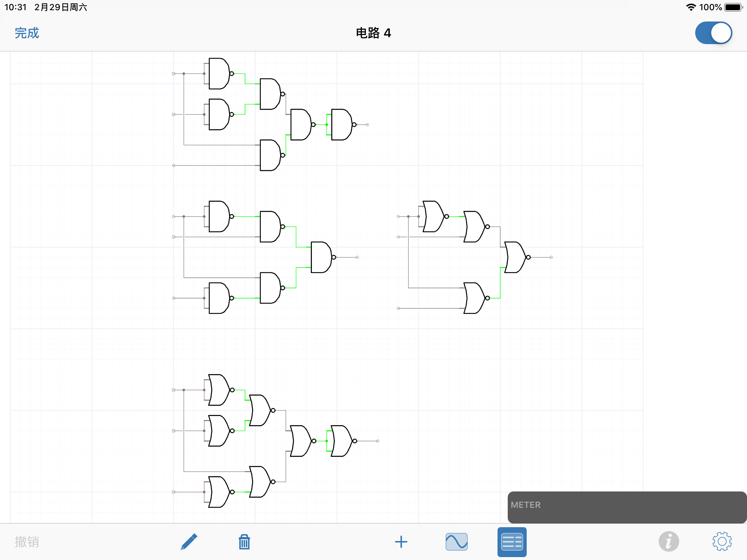The height and width of the screenshot is (560, 747).
Task: Select the top-left NAND gate
Action: (x=217, y=73)
